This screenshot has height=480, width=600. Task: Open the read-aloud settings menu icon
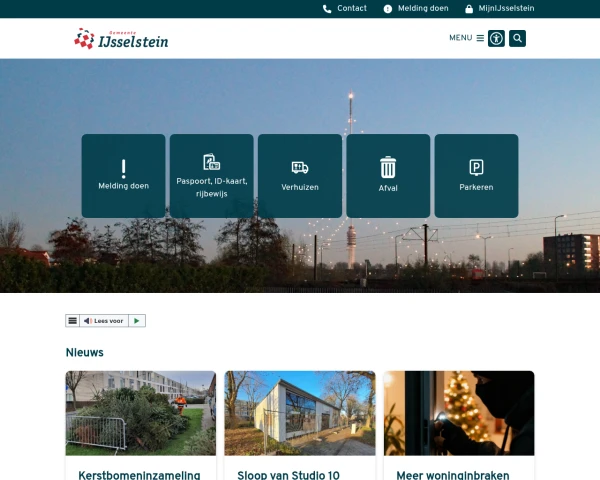point(72,321)
